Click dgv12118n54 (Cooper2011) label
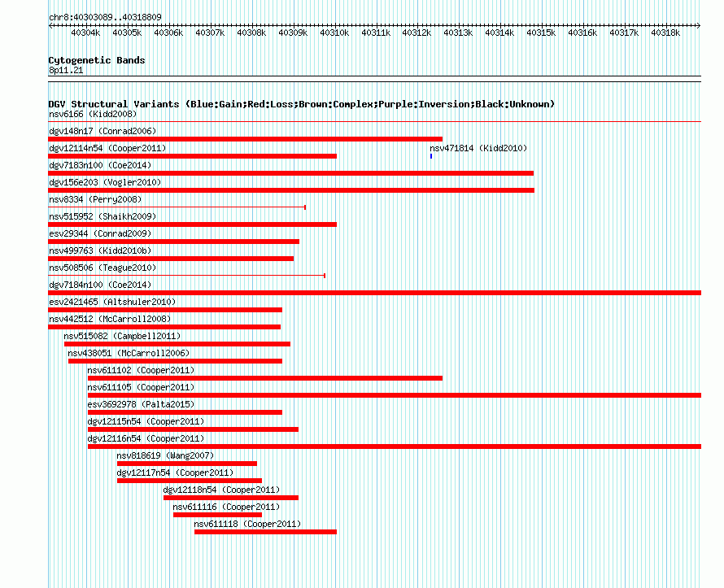724x588 pixels. coord(221,490)
